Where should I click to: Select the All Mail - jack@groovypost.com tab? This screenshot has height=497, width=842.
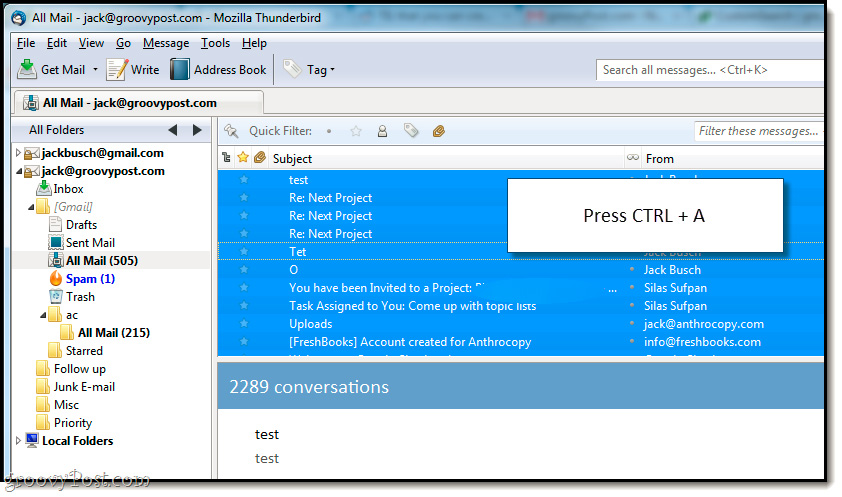click(138, 103)
